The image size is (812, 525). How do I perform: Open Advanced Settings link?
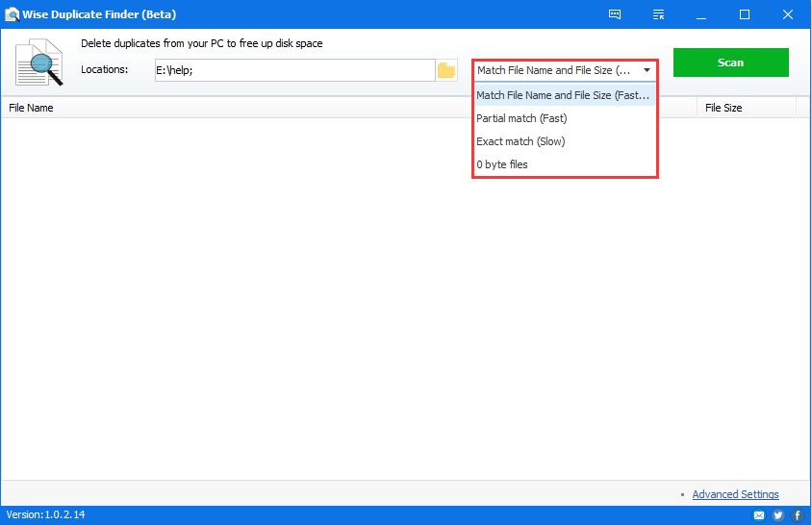point(735,494)
